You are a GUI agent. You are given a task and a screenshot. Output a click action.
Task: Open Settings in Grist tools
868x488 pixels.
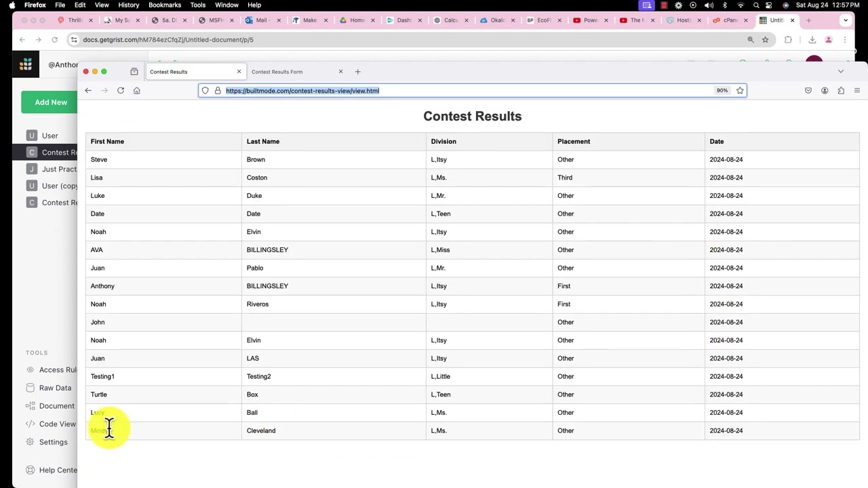(x=46, y=442)
